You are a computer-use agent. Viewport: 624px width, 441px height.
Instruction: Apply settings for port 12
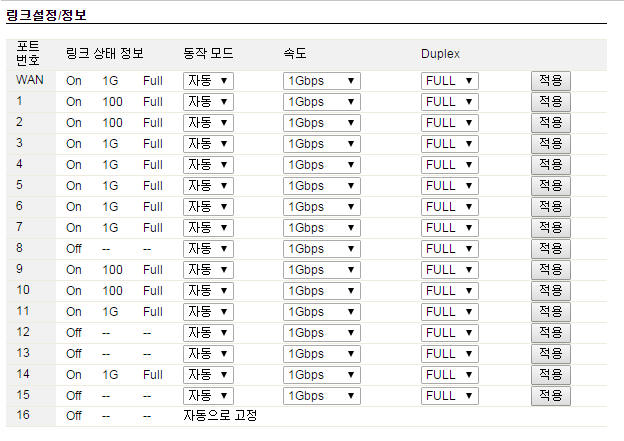(551, 333)
